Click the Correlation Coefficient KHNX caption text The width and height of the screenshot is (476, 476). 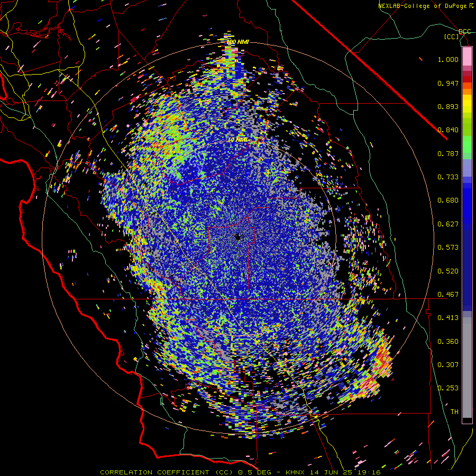pos(240,472)
